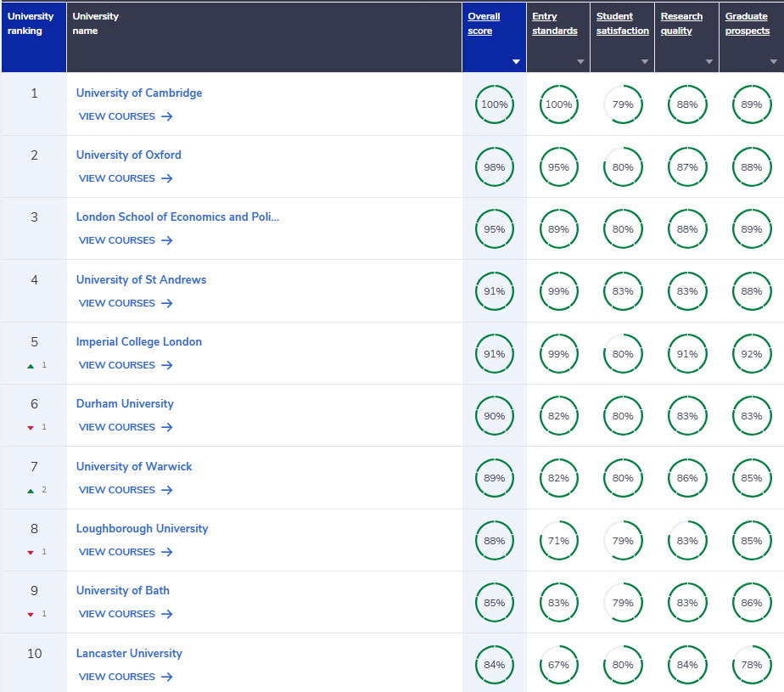Viewport: 784px width, 692px height.
Task: Open University of Cambridge page
Action: tap(139, 93)
